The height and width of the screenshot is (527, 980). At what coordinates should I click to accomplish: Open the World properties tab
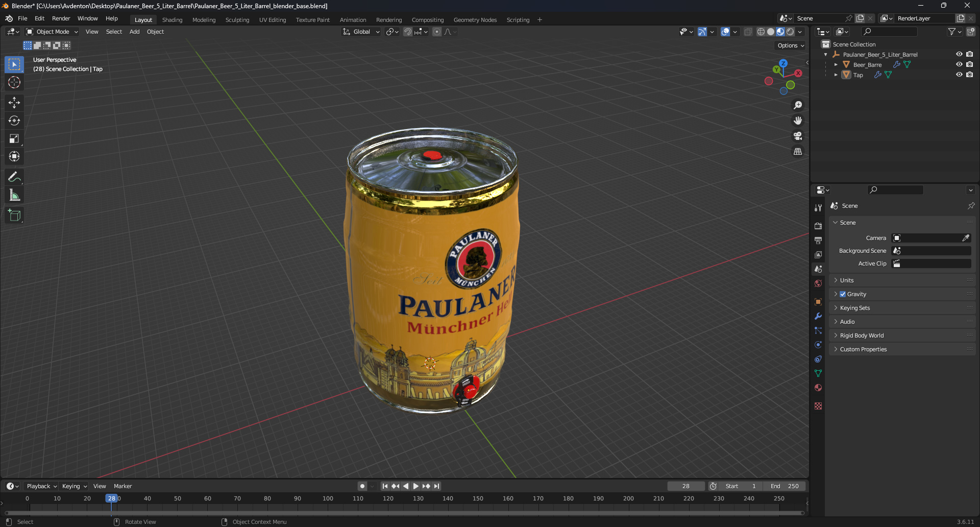point(818,283)
